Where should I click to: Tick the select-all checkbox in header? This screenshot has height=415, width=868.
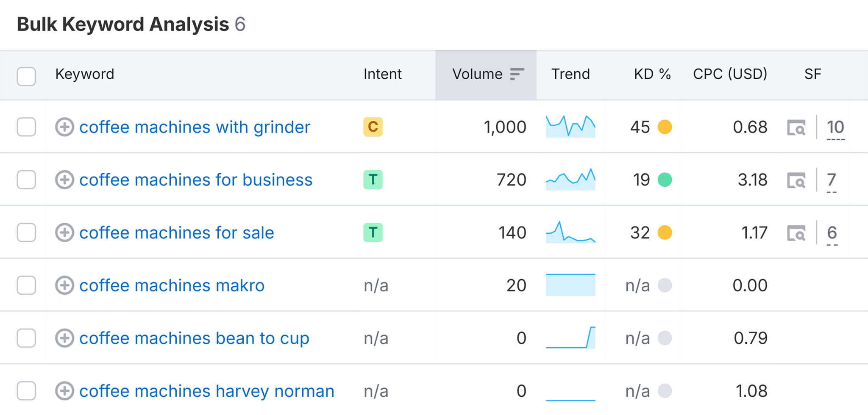click(26, 77)
